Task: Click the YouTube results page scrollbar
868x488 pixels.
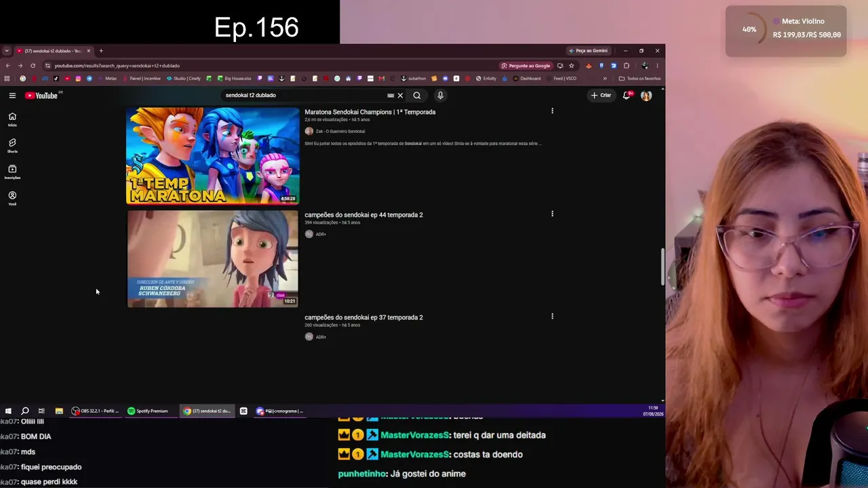Action: point(663,267)
